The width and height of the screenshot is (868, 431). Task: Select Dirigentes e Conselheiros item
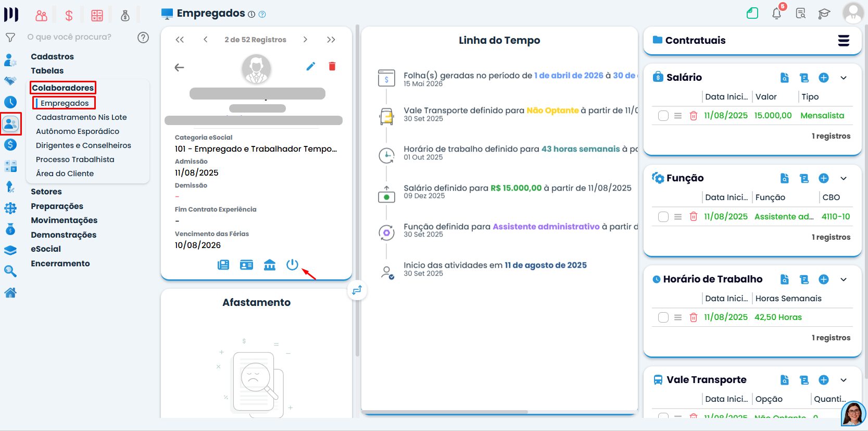[83, 145]
